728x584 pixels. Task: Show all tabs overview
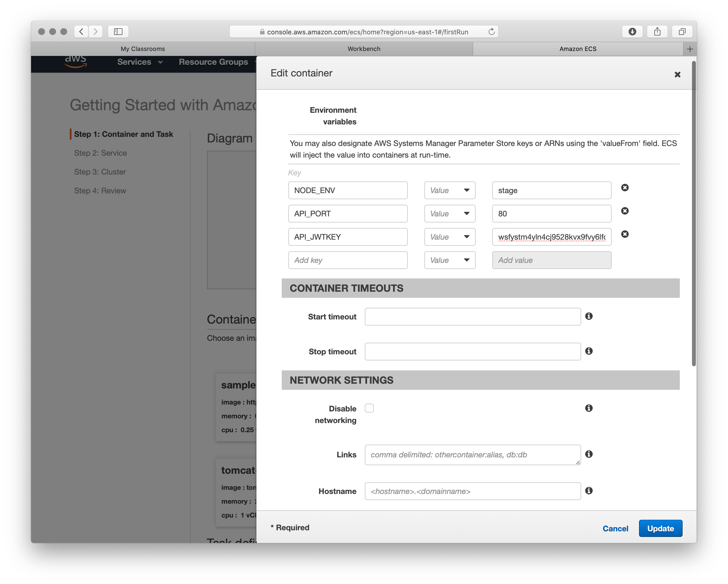click(x=682, y=31)
